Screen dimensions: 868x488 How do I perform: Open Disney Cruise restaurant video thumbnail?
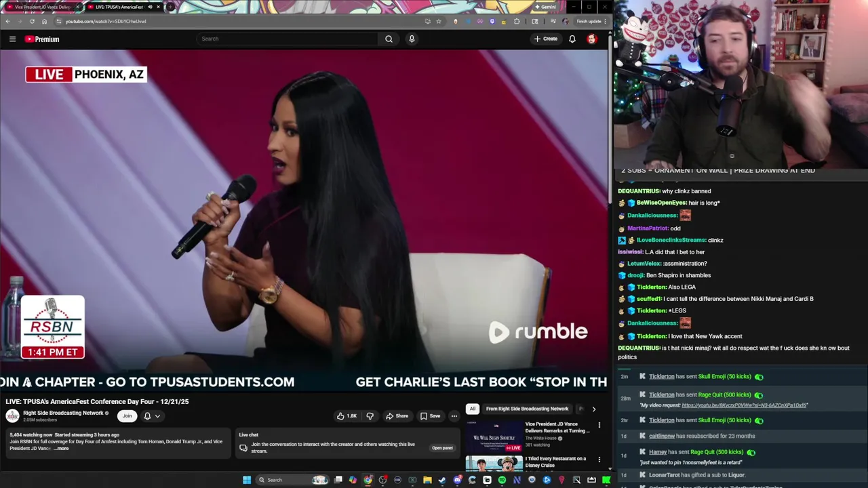click(494, 464)
